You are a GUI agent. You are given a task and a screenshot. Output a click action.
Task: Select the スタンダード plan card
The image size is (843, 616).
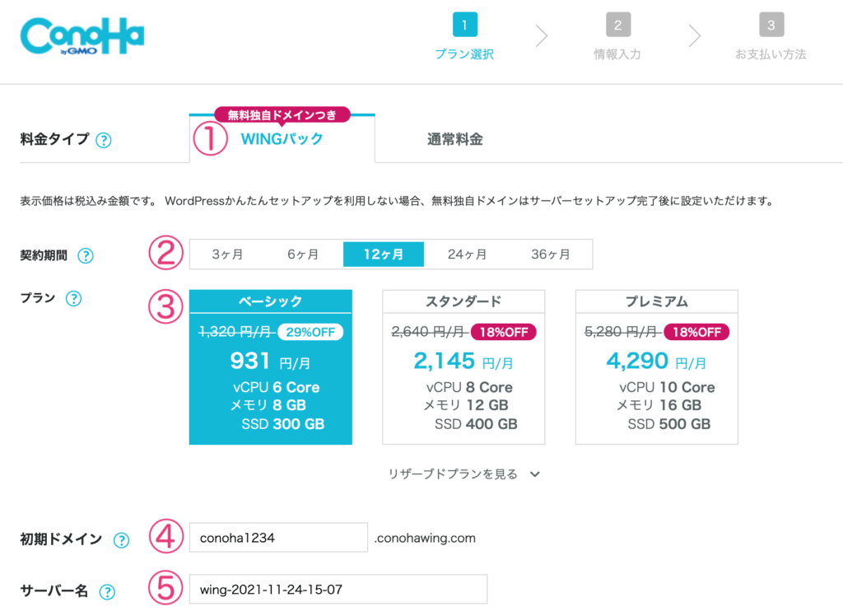click(463, 367)
